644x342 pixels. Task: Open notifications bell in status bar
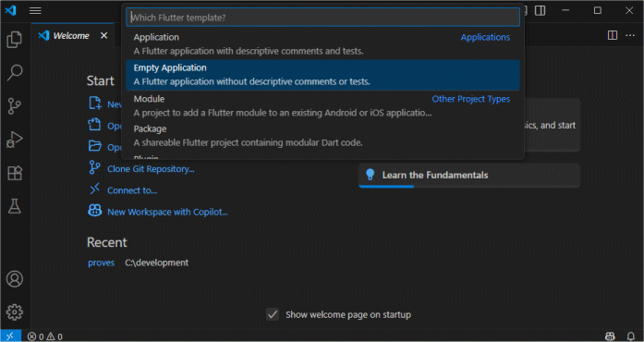point(630,336)
